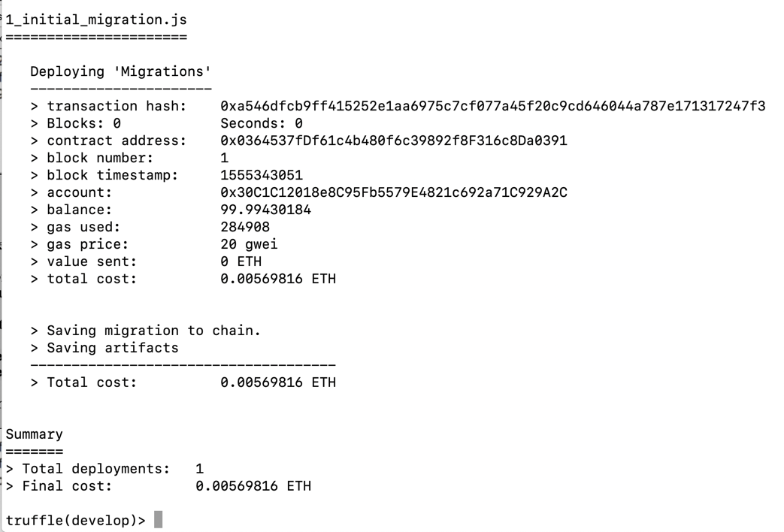The image size is (784, 532).
Task: Click the block timestamp value 1555343051
Action: [261, 175]
